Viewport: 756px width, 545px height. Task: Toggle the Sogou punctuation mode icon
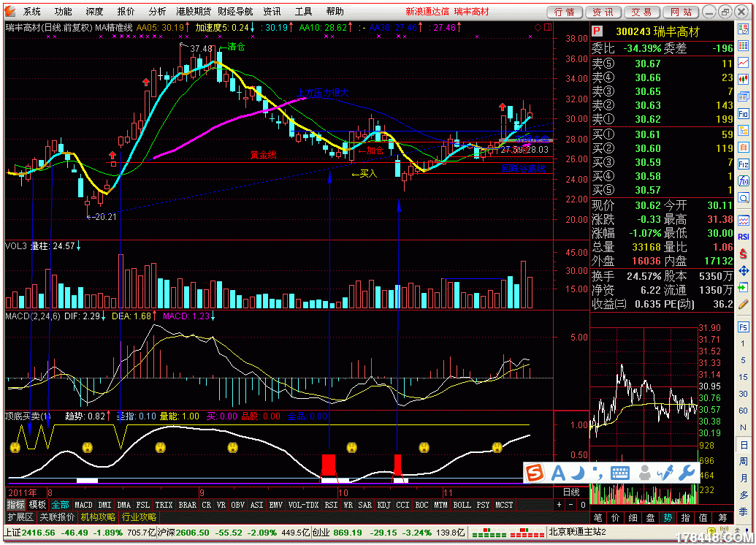[597, 473]
